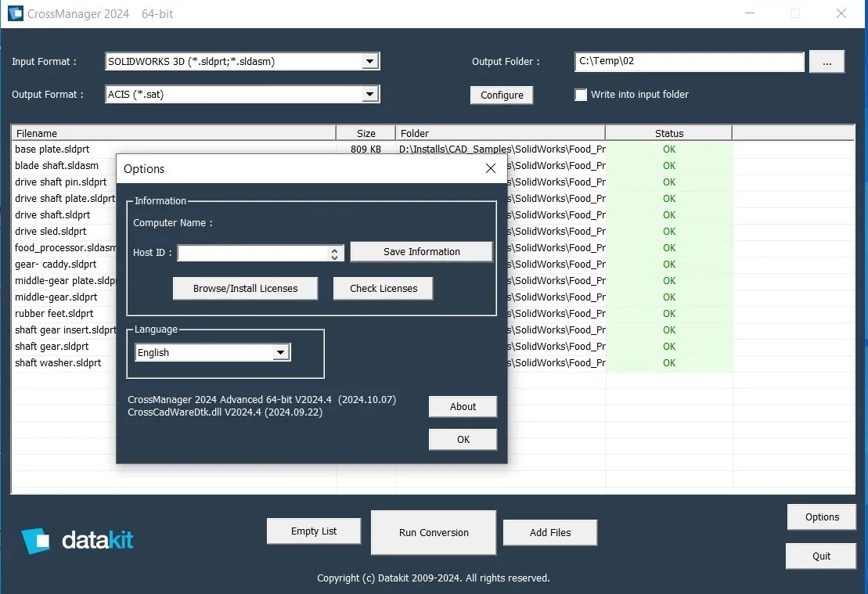868x594 pixels.
Task: Toggle Write into input folder checkbox
Action: pyautogui.click(x=581, y=95)
